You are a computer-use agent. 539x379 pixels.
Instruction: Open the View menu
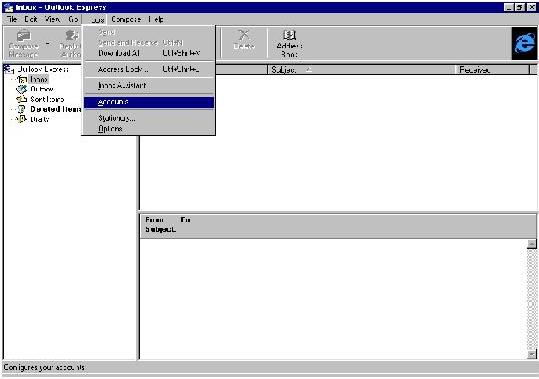click(x=52, y=19)
